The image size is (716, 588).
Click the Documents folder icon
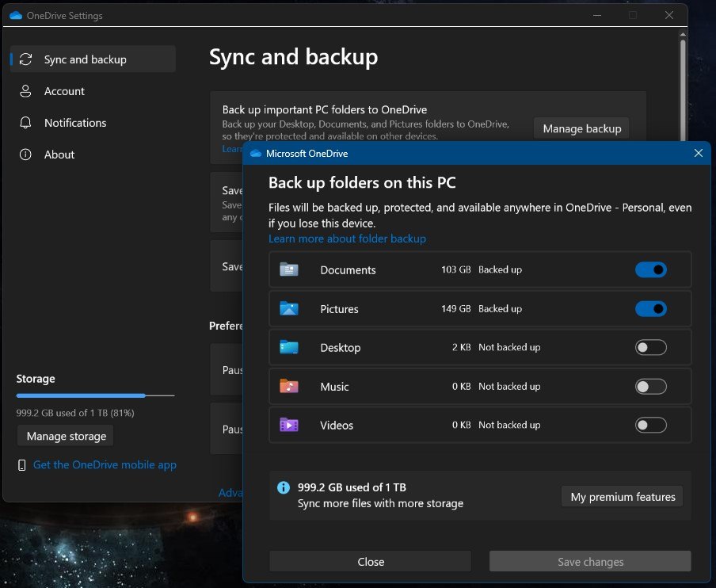(288, 270)
